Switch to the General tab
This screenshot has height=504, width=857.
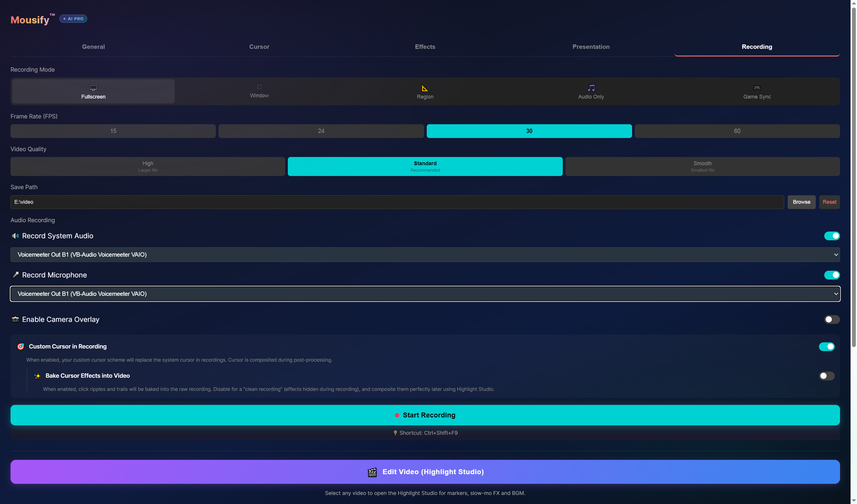click(93, 47)
